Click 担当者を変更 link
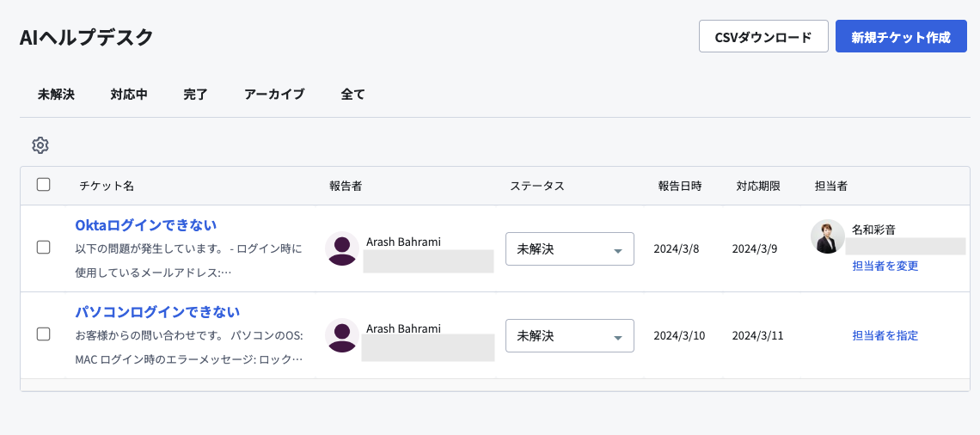The width and height of the screenshot is (980, 435). pyautogui.click(x=885, y=266)
